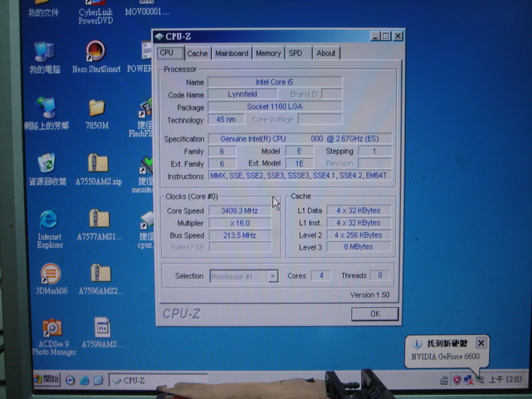Click the Specification Genuine Intel(R) CPU field

tap(300, 138)
